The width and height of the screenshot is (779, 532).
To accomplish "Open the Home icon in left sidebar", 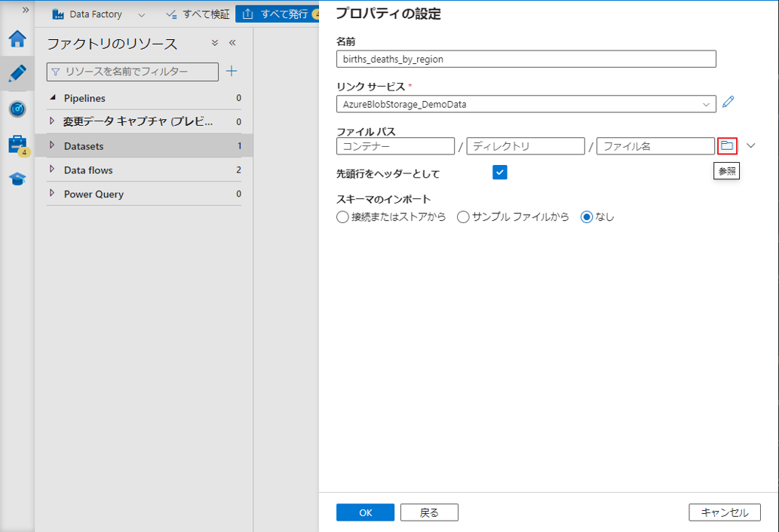I will [x=17, y=39].
